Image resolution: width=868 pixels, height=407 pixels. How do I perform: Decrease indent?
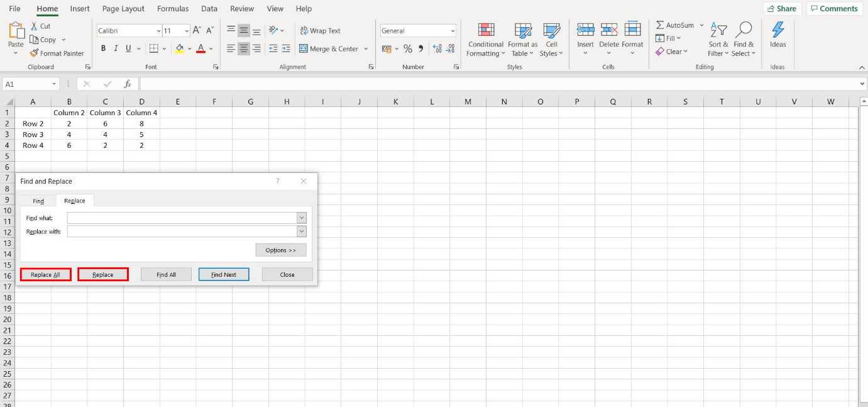click(273, 48)
